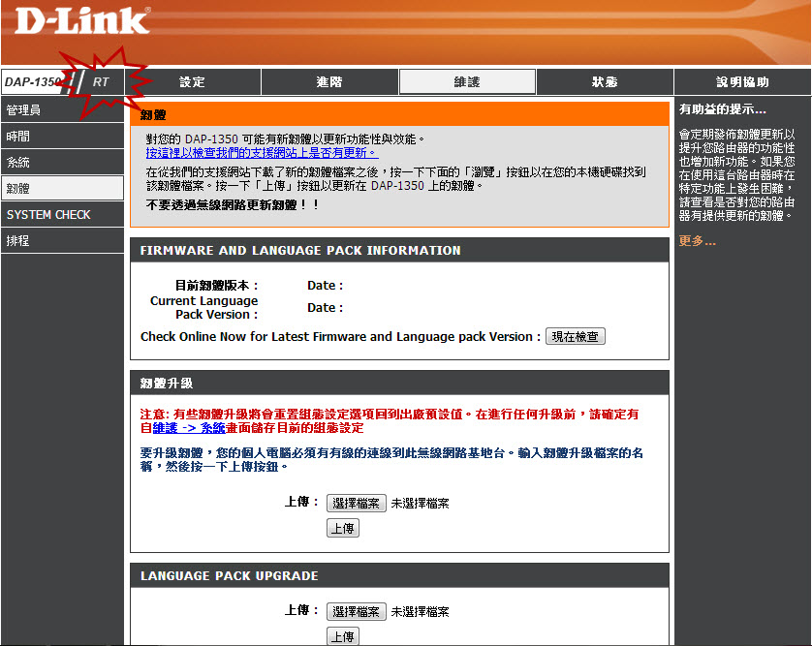Click the D-Link logo
Screen dimensions: 812x646
(83, 20)
